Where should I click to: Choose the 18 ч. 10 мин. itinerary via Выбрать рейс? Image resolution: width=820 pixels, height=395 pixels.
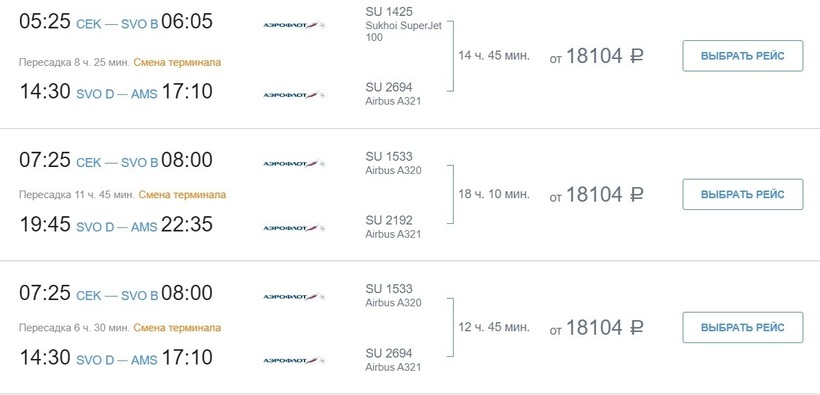[x=743, y=194]
